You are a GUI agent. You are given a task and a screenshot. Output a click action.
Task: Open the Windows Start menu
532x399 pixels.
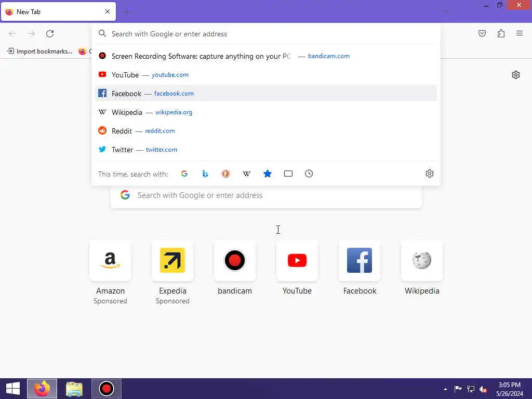coord(13,389)
